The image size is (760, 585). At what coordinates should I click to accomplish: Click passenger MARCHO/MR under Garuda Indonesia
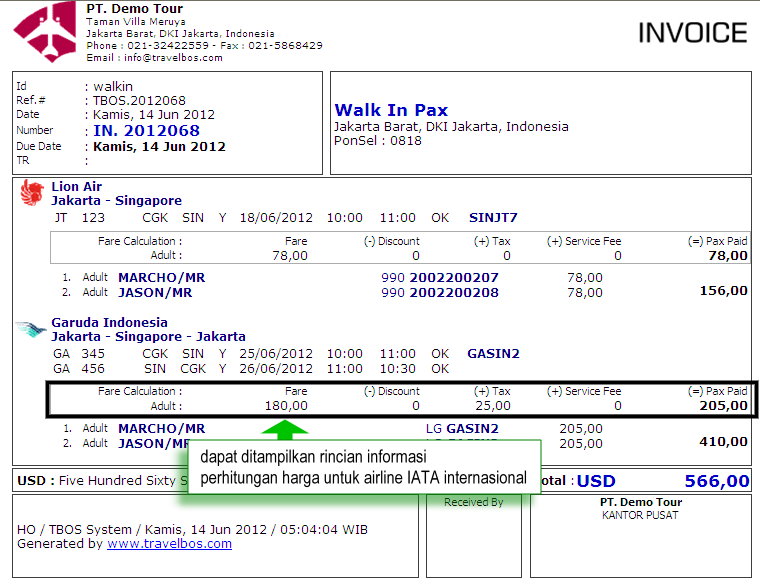click(x=161, y=429)
